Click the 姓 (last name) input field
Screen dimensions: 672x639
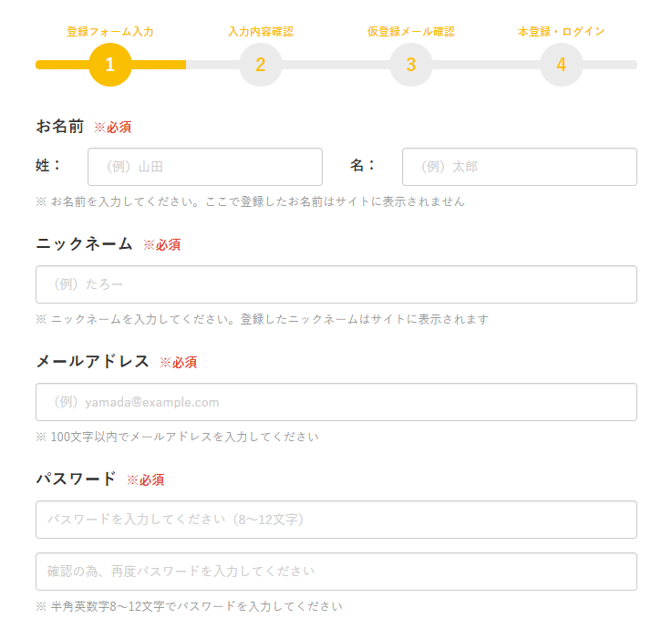point(205,167)
